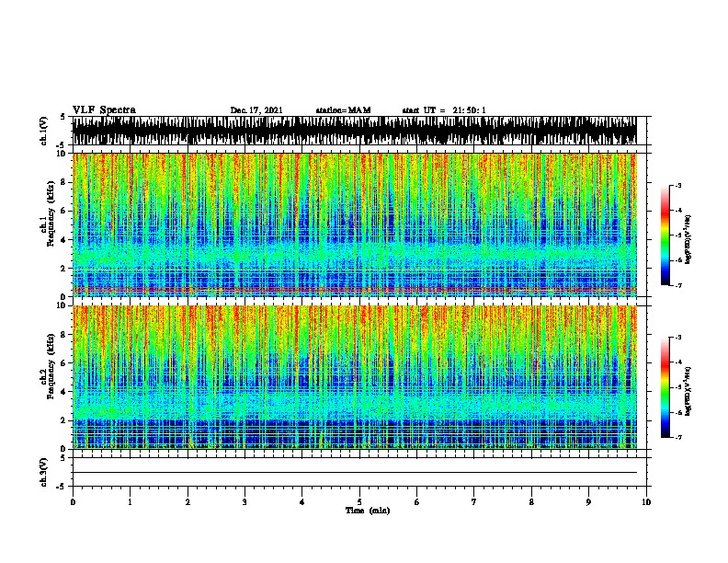Image resolution: width=728 pixels, height=563 pixels.
Task: Click the "5" tick on ch.1(V) waveform axis
Action: point(63,117)
